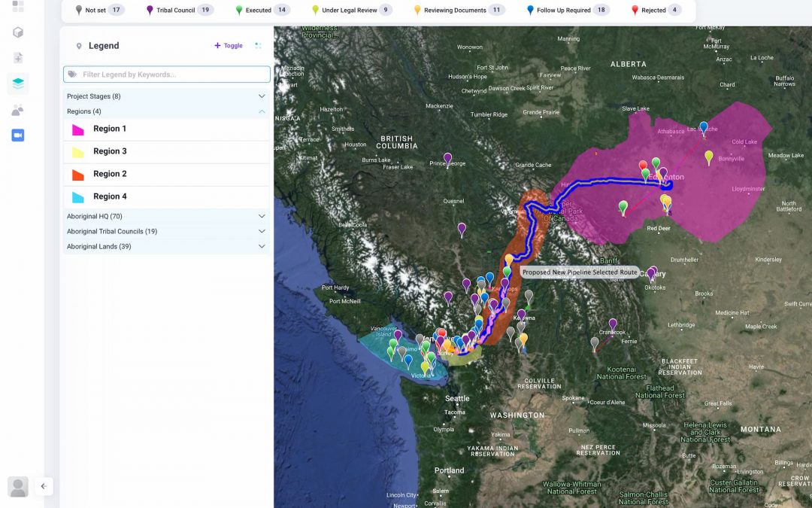Click the add document sidebar icon
This screenshot has height=508, width=812.
[x=18, y=58]
